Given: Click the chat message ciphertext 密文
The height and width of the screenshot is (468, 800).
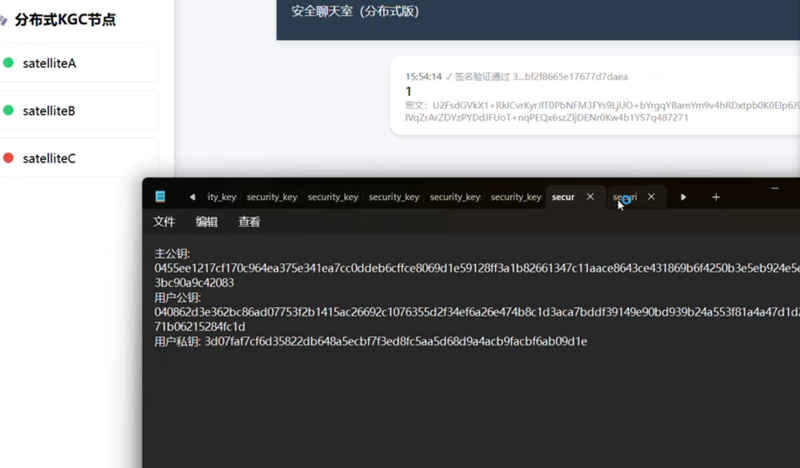Looking at the screenshot, I should click(602, 111).
